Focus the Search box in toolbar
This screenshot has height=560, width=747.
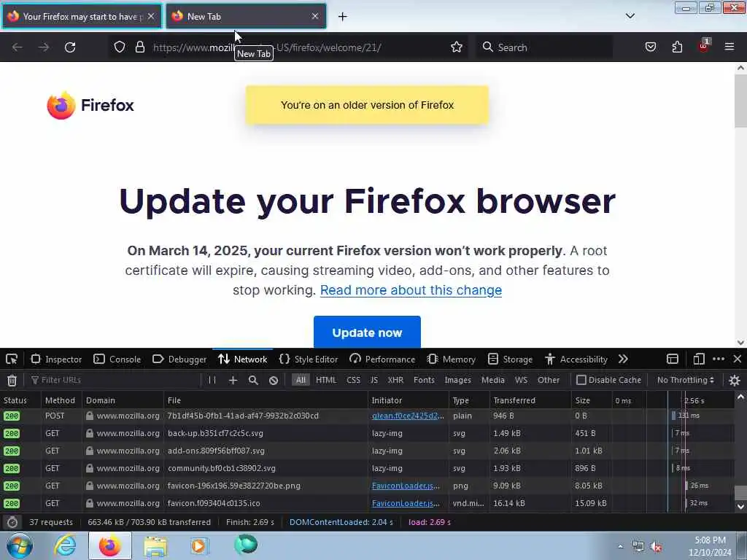(x=544, y=47)
